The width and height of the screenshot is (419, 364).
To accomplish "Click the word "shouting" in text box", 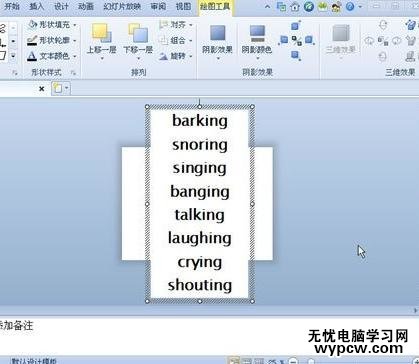I will pos(200,285).
